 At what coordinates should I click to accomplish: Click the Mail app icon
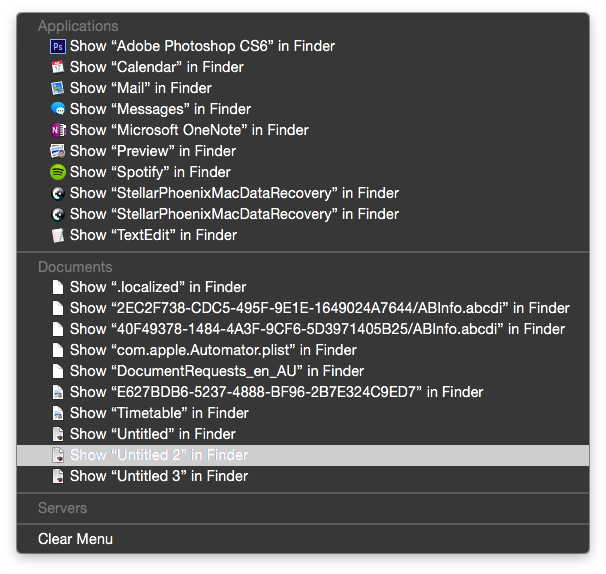click(58, 88)
